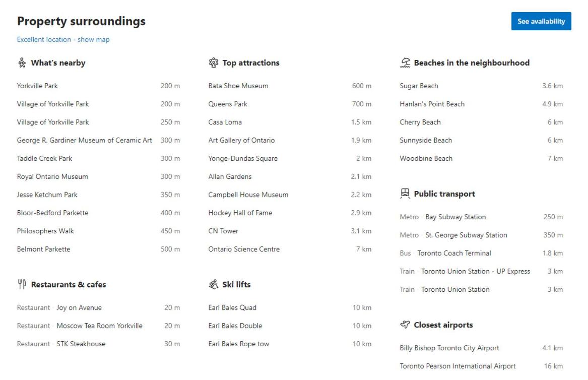Click the Closest airports plane icon

point(405,325)
